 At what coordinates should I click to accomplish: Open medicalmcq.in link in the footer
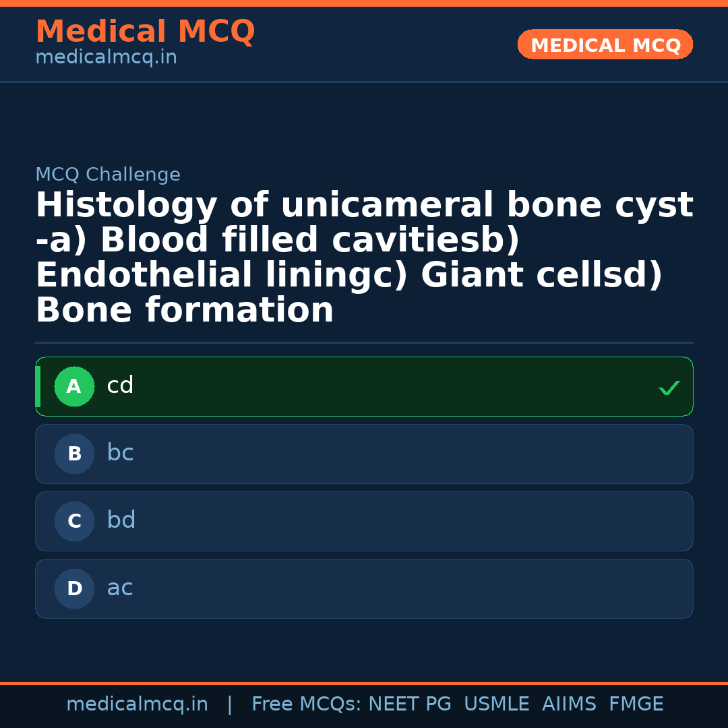[137, 704]
